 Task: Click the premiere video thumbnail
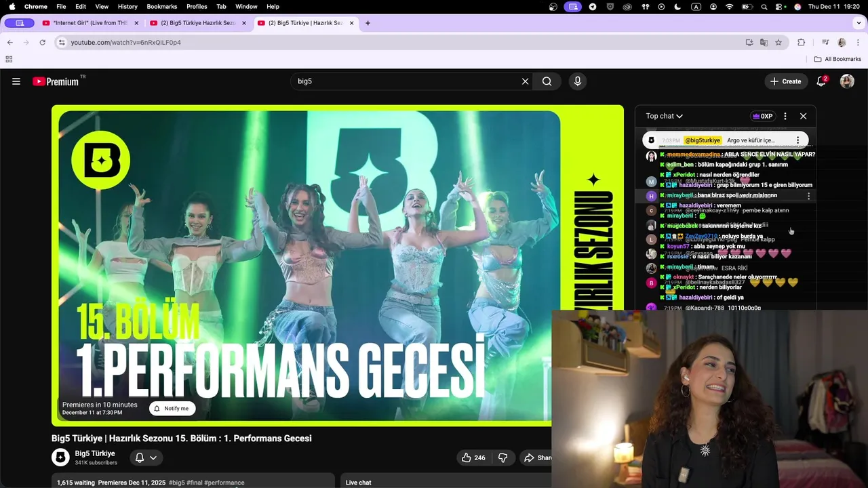tap(338, 265)
